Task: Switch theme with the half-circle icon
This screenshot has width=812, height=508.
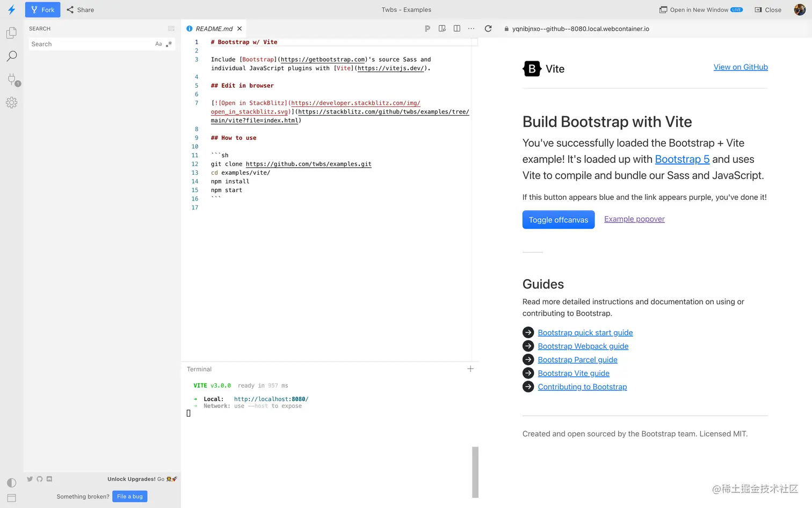Action: coord(12,483)
